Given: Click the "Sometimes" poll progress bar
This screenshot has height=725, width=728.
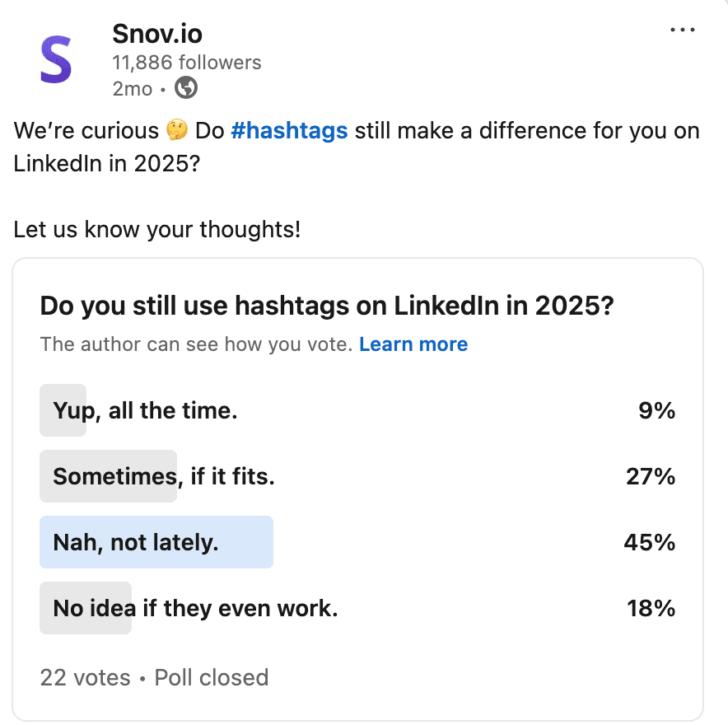Looking at the screenshot, I should [108, 476].
